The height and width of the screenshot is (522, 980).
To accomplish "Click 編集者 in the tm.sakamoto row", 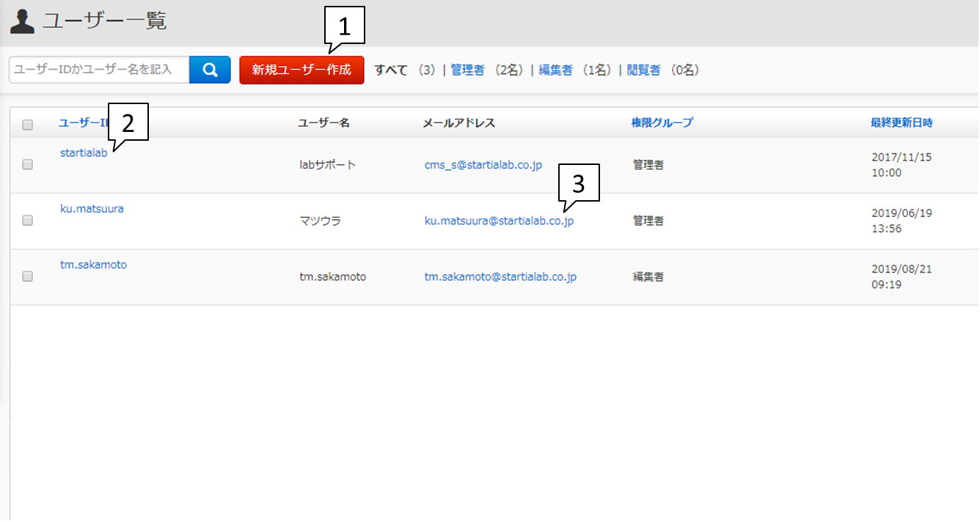I will (x=648, y=277).
